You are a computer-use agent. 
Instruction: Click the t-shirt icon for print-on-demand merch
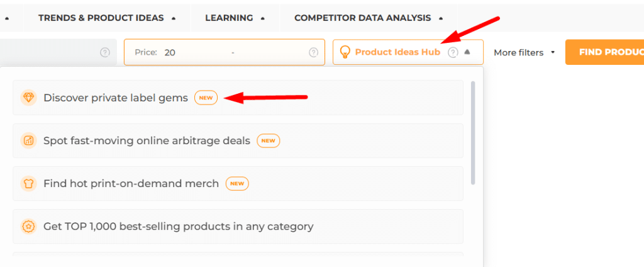(29, 183)
